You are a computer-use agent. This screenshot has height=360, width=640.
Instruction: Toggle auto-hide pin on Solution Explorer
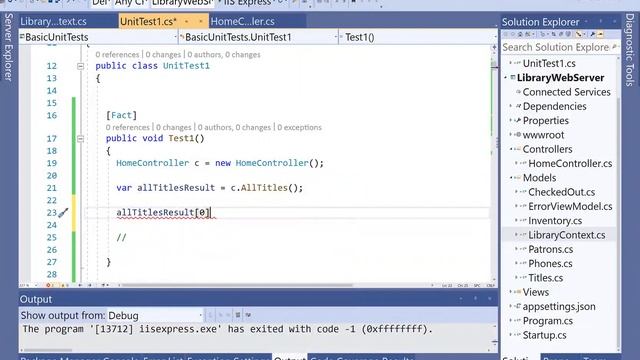tap(601, 21)
